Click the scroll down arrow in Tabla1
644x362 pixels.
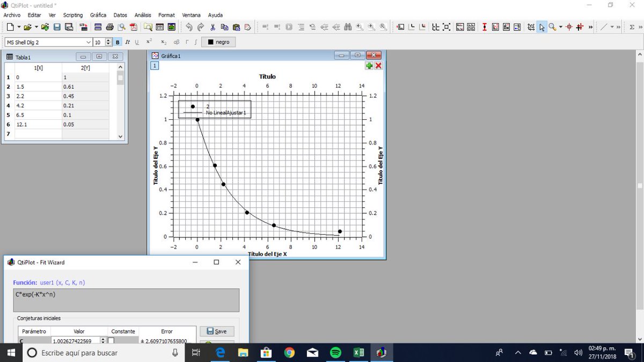120,137
